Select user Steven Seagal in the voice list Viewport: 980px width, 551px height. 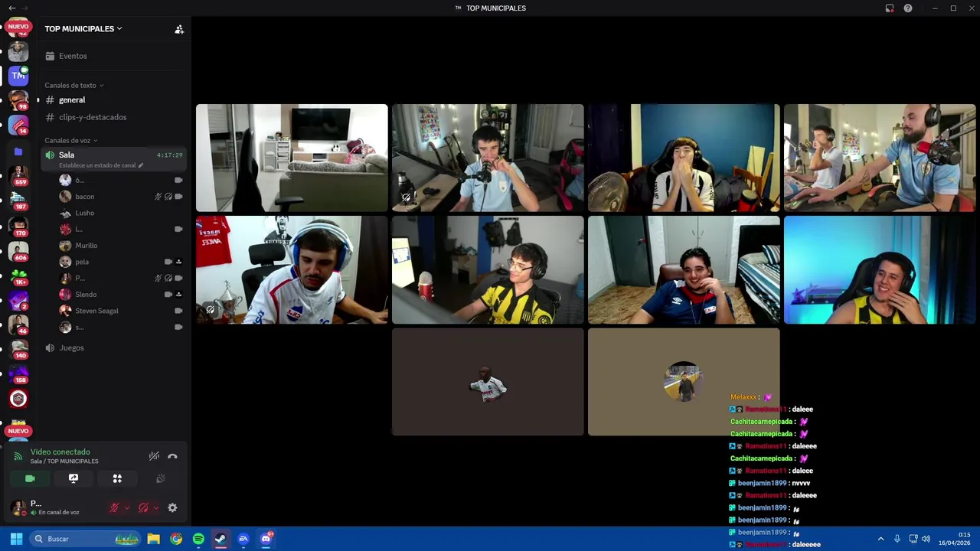click(x=96, y=311)
